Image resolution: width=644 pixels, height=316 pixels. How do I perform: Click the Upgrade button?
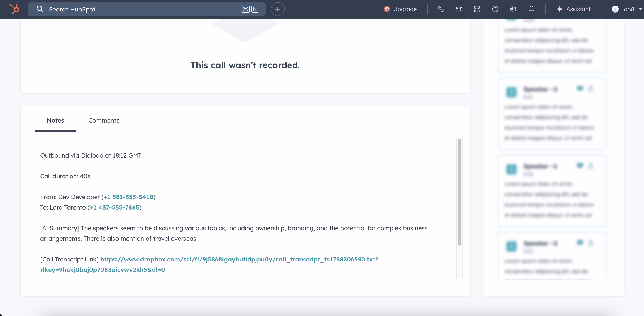400,9
